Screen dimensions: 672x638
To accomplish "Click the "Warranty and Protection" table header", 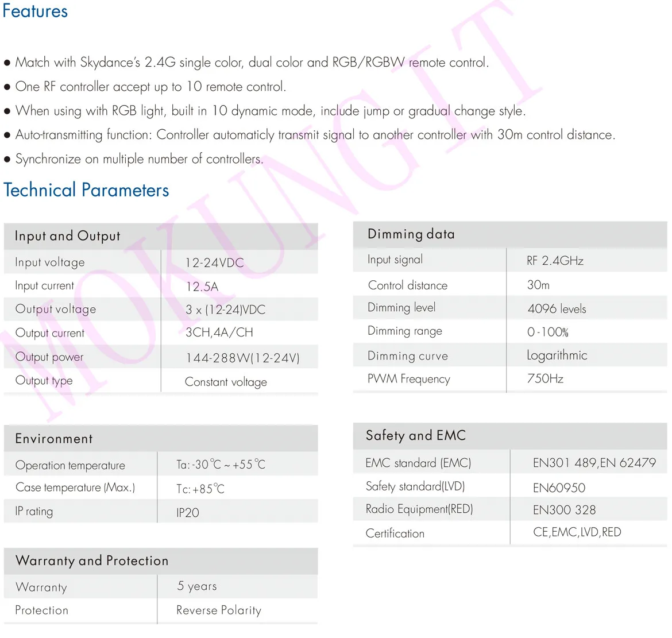I will point(161,561).
